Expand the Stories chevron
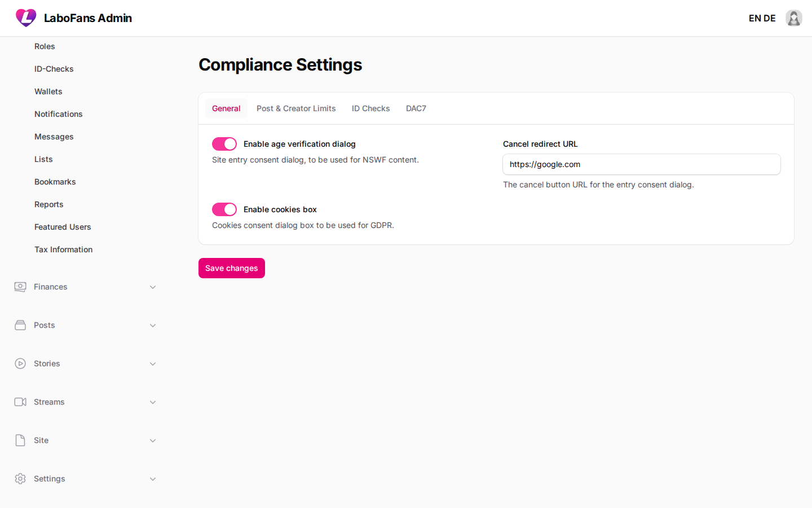Viewport: 812px width, 508px height. 153,364
